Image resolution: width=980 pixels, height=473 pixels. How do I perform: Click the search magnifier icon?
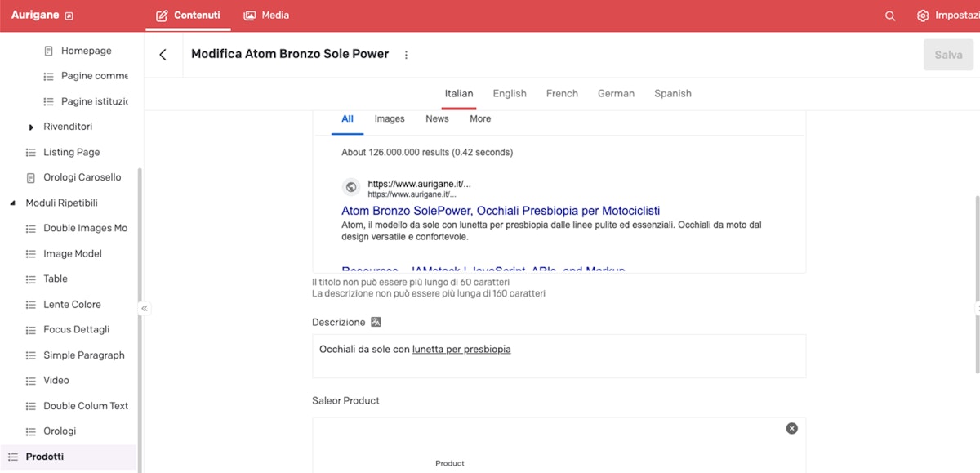pos(890,16)
